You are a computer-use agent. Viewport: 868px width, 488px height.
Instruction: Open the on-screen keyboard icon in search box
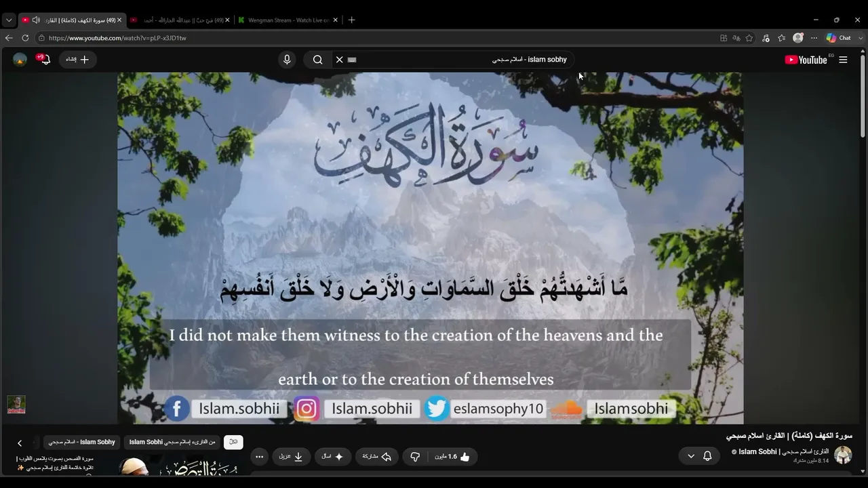click(352, 60)
